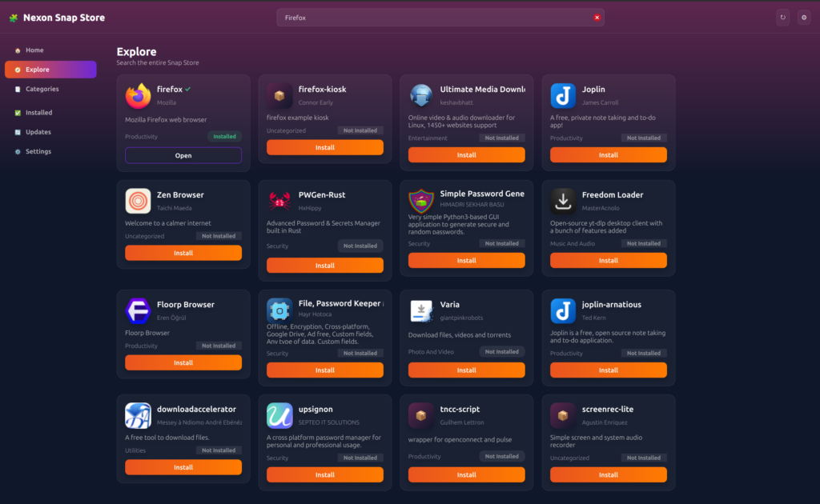The image size is (820, 504).
Task: Open Settings in sidebar
Action: pos(50,151)
